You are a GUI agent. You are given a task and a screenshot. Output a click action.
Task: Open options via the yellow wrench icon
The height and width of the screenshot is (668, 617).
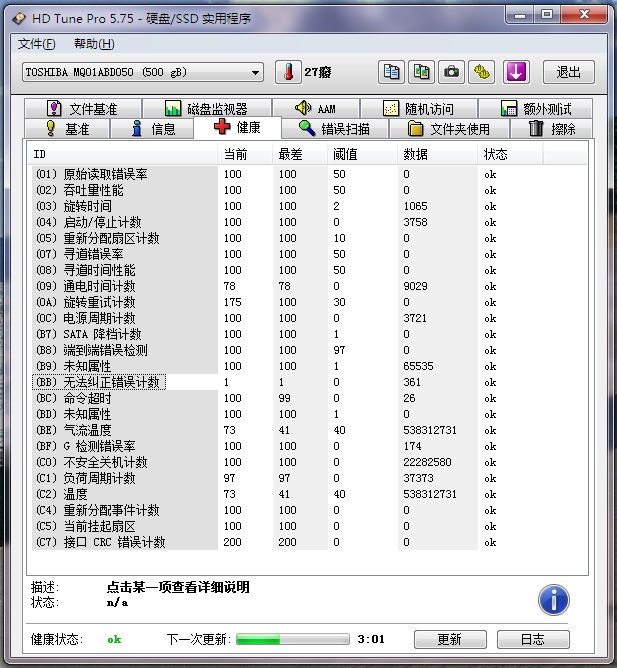pyautogui.click(x=481, y=72)
